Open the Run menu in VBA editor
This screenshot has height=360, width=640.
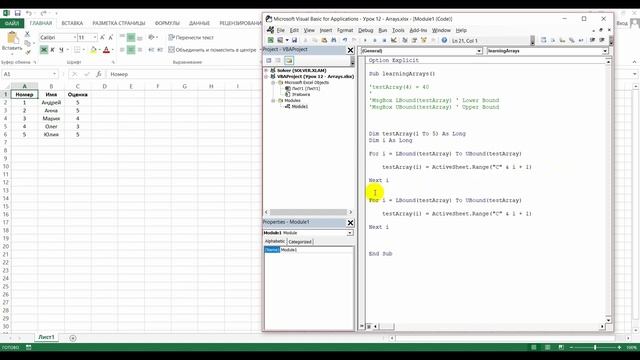tap(382, 30)
